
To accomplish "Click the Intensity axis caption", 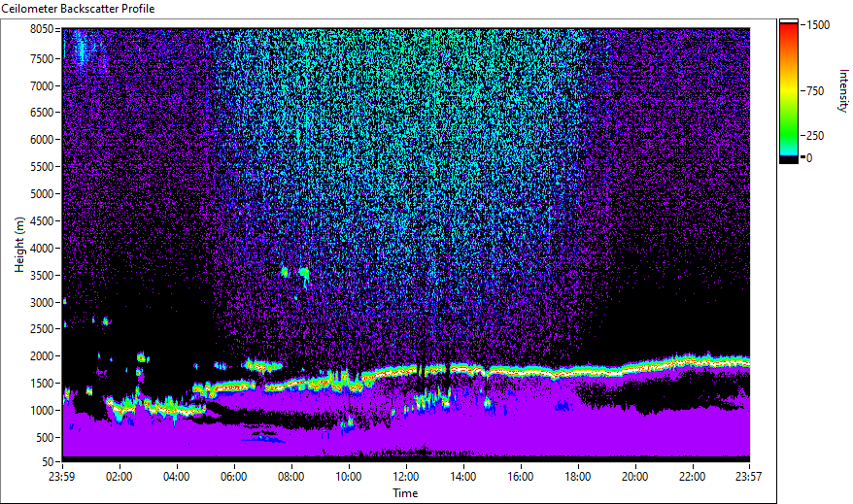I will [843, 90].
